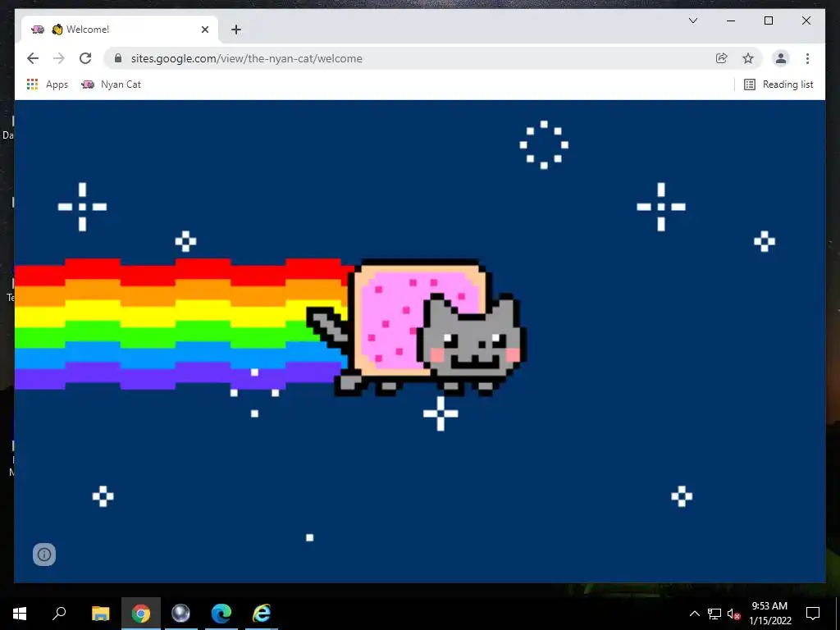Screen dimensions: 840x630
Task: Show hidden system tray icons
Action: click(694, 614)
